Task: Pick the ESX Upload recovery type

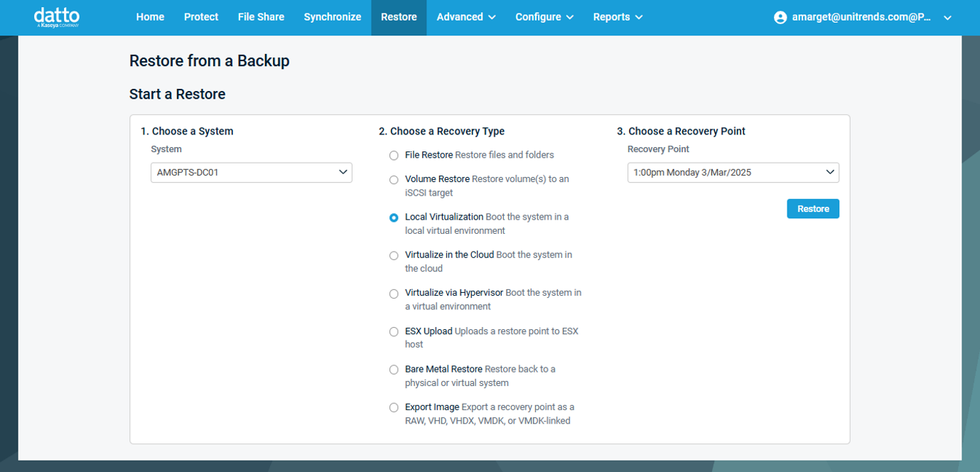Action: (394, 331)
